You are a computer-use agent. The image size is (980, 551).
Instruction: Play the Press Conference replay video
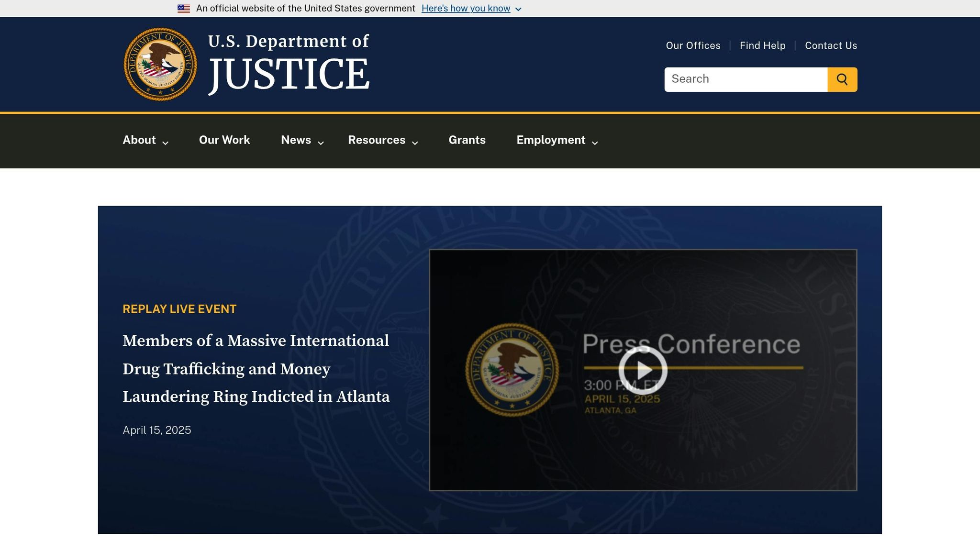click(643, 369)
